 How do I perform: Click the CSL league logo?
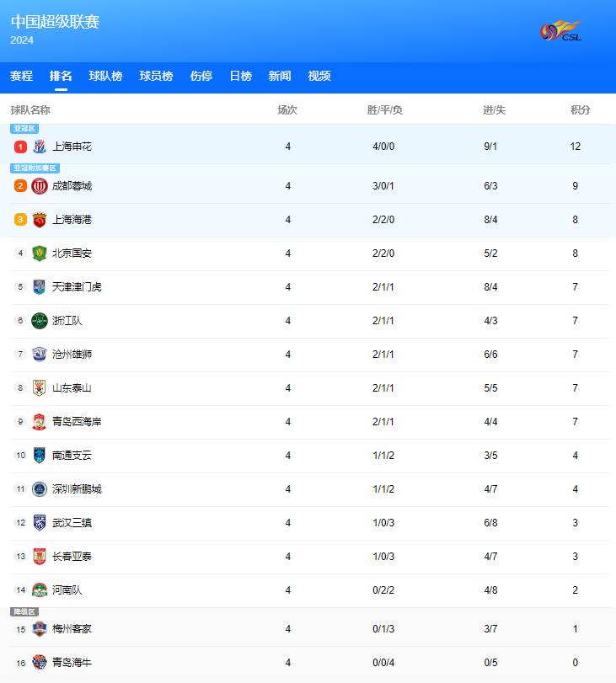(x=561, y=32)
